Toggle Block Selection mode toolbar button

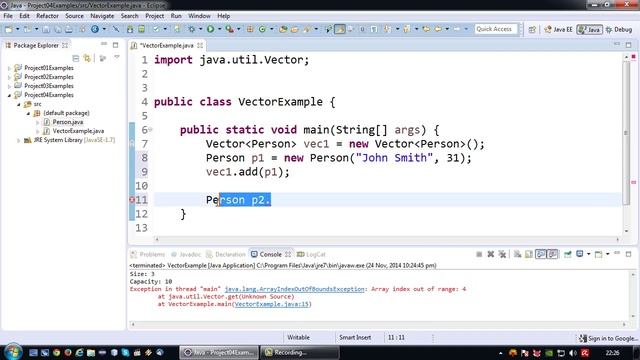(362, 29)
